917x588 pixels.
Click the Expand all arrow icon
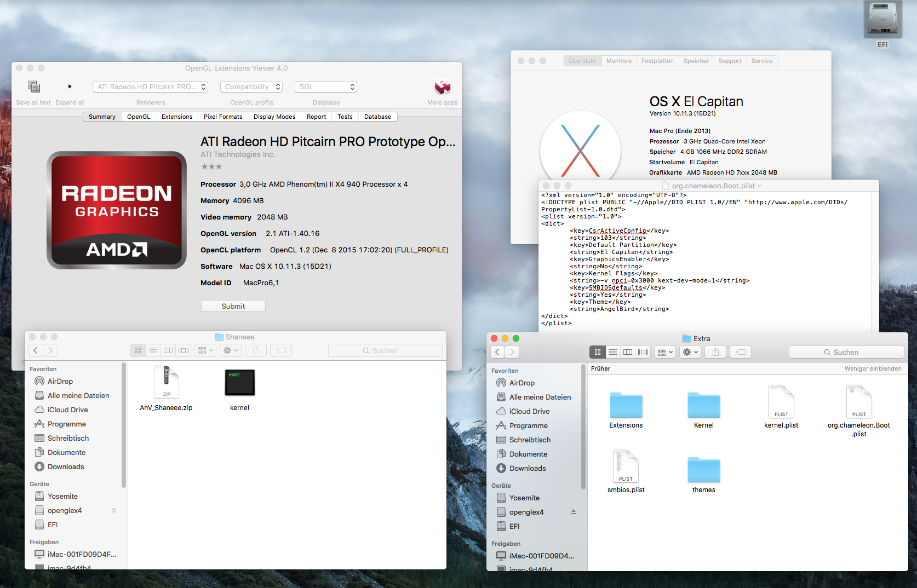pyautogui.click(x=70, y=87)
